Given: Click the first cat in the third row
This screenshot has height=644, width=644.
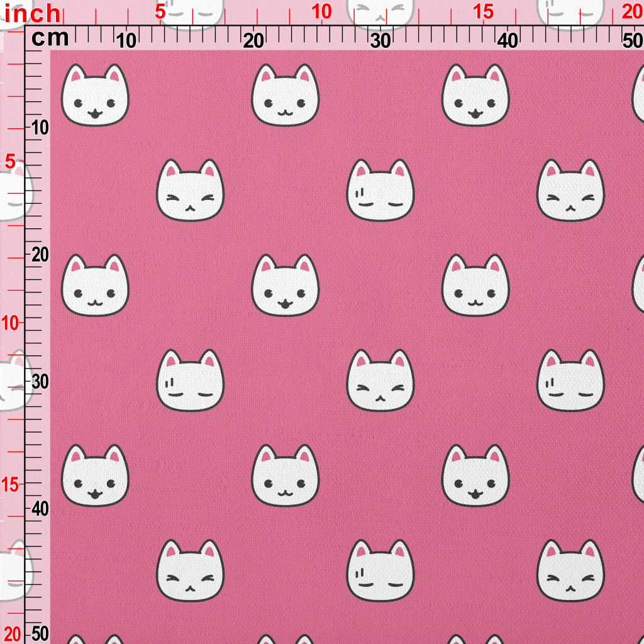Looking at the screenshot, I should (95, 286).
